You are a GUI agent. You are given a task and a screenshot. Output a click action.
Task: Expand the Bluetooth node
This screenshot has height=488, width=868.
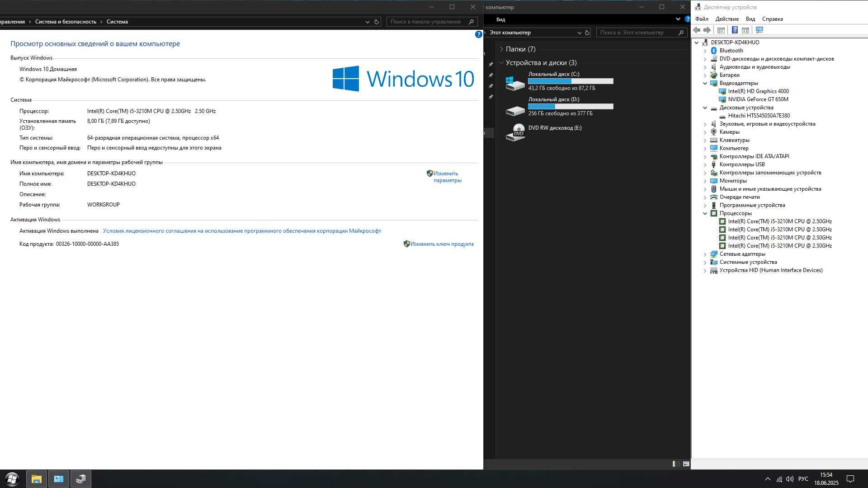pos(705,51)
